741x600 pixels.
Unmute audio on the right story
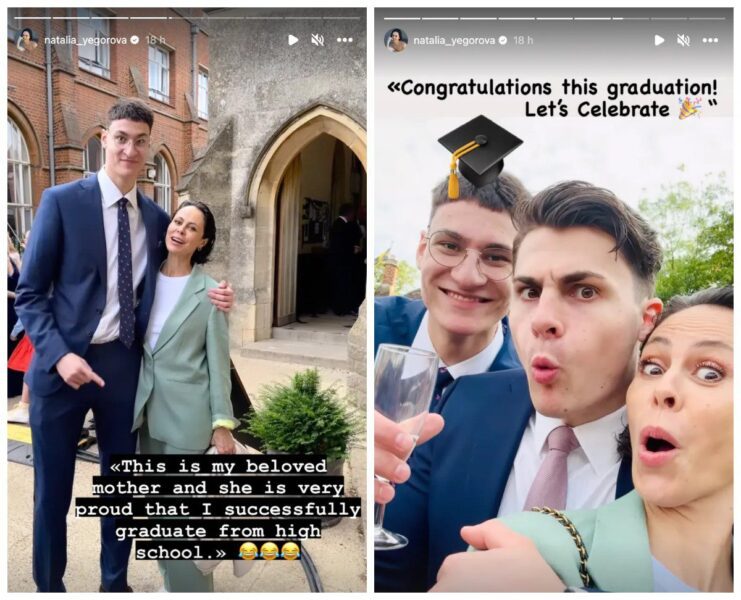[x=684, y=40]
